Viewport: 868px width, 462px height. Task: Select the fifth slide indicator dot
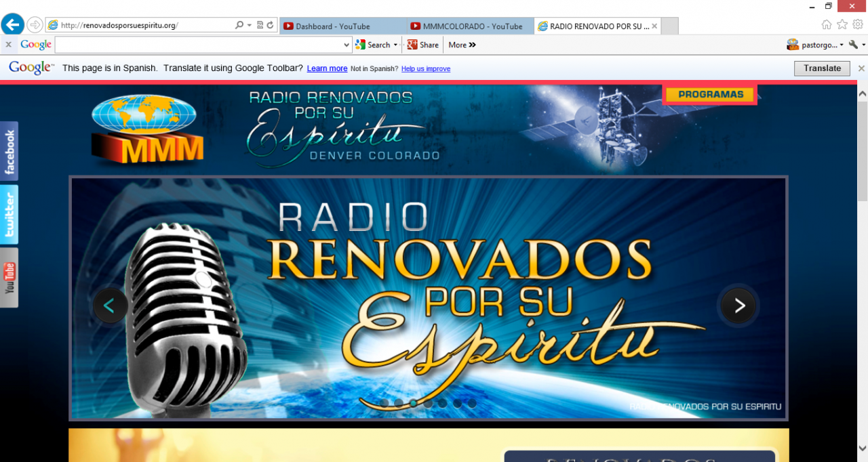442,403
